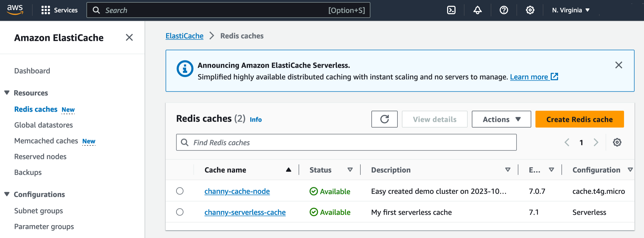Click the help question mark icon
Image resolution: width=644 pixels, height=238 pixels.
pos(504,10)
